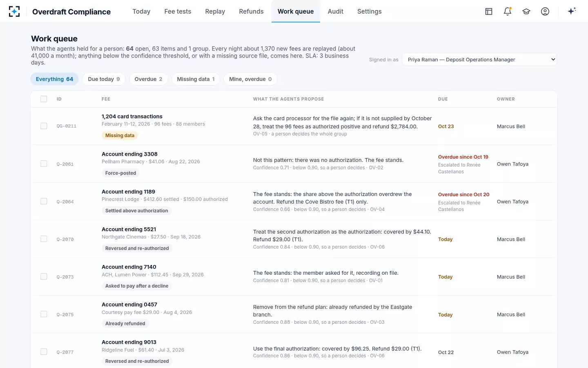Show only Overdue items
This screenshot has height=368, width=588.
[x=149, y=79]
